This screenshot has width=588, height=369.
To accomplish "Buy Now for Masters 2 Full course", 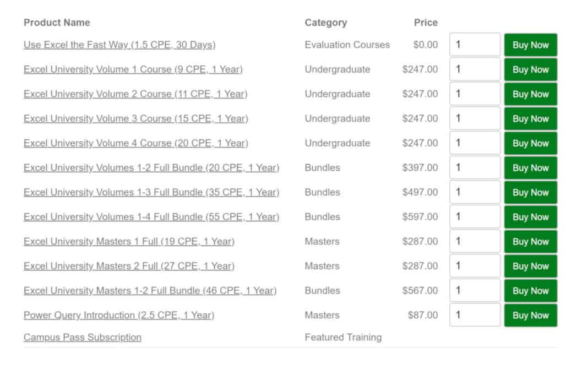I will (x=530, y=266).
